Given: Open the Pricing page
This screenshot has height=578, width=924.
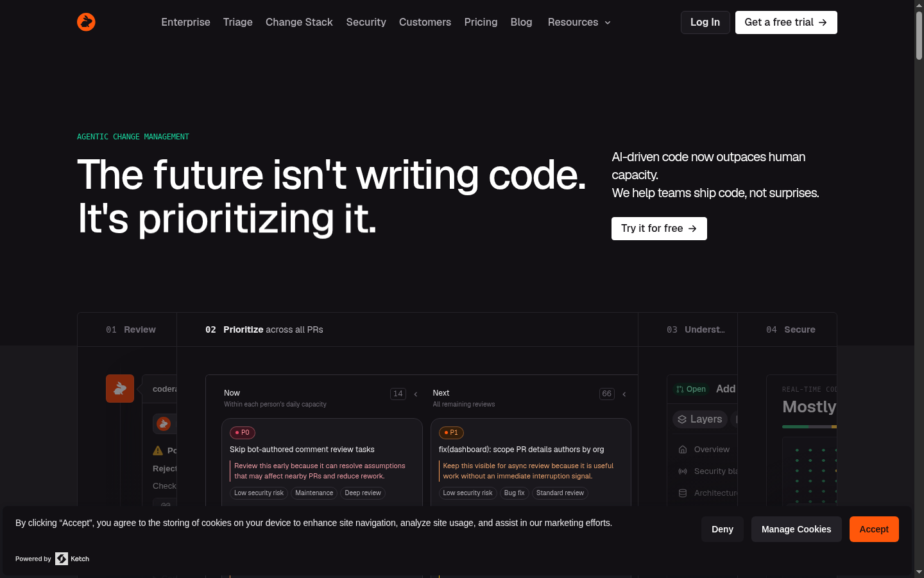Looking at the screenshot, I should (x=481, y=22).
